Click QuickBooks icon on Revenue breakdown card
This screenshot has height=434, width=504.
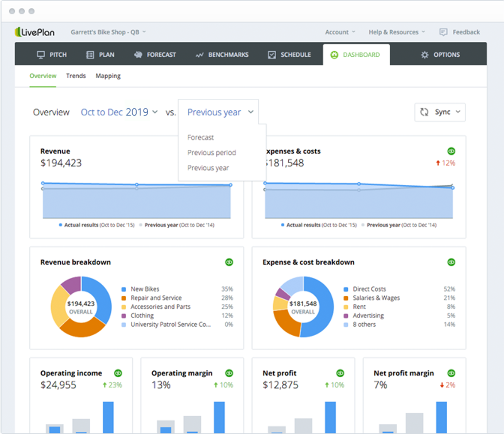pos(229,262)
